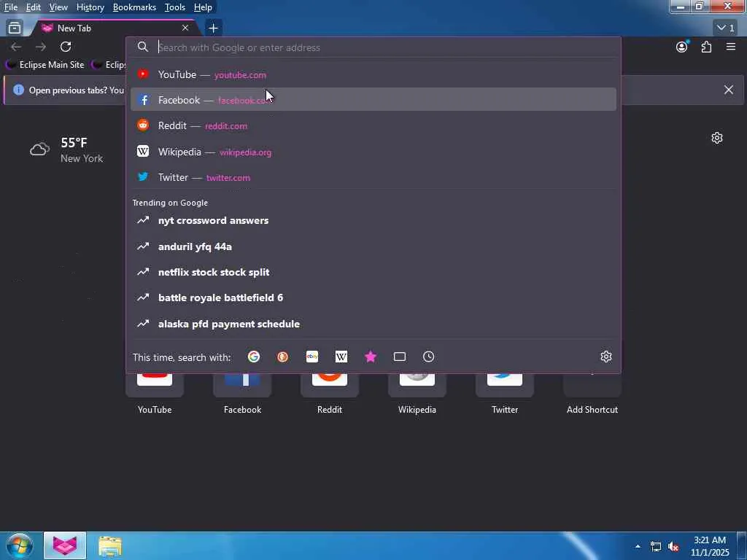Search bookmarks using the star icon
This screenshot has height=560, width=747.
tap(371, 357)
